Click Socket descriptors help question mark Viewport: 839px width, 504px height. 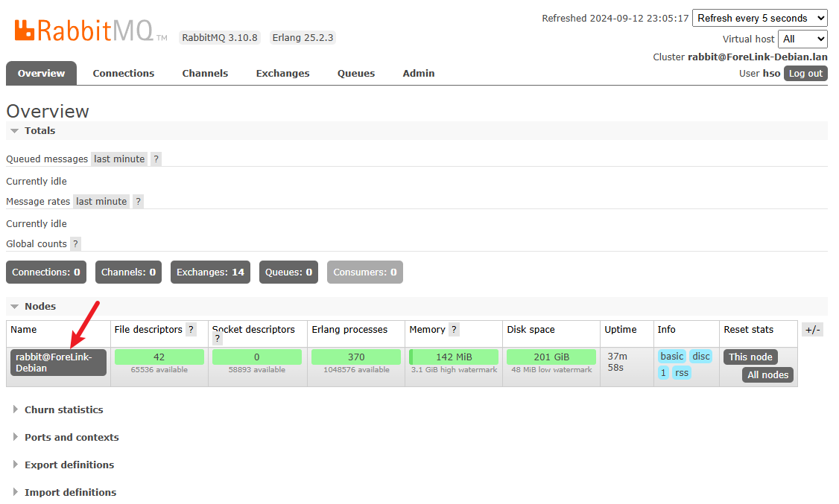(x=218, y=339)
